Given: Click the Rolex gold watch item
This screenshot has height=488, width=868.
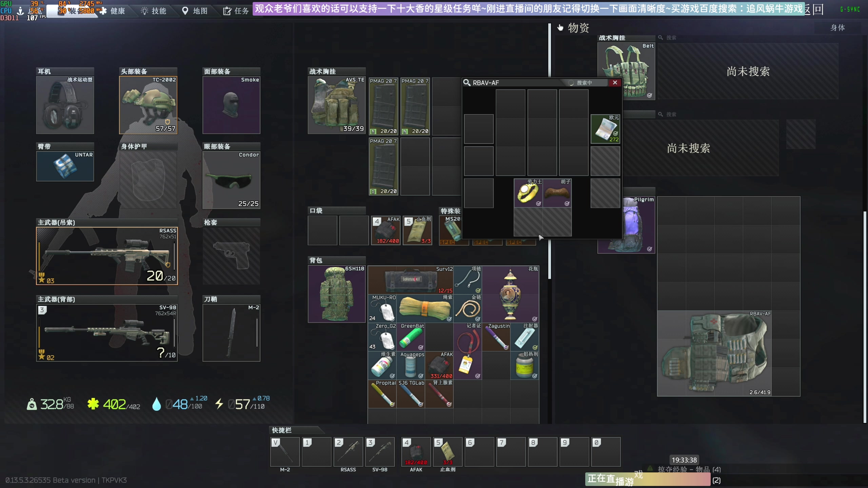Looking at the screenshot, I should pyautogui.click(x=528, y=193).
